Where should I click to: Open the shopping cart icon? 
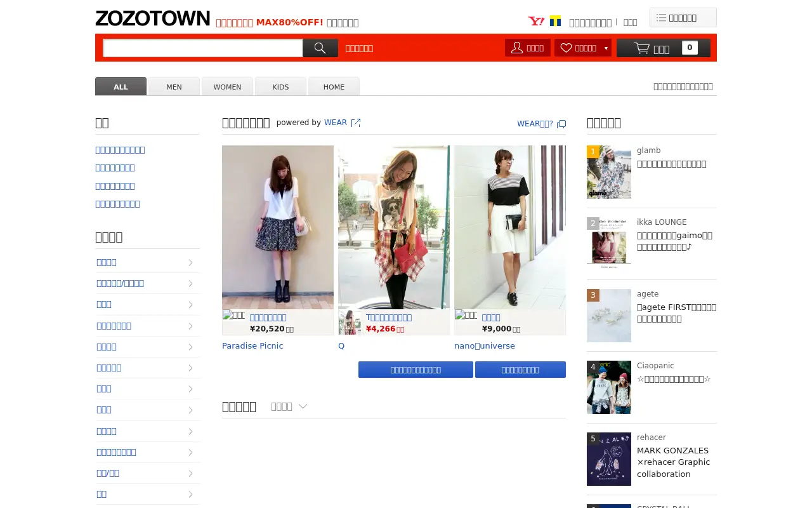coord(641,48)
